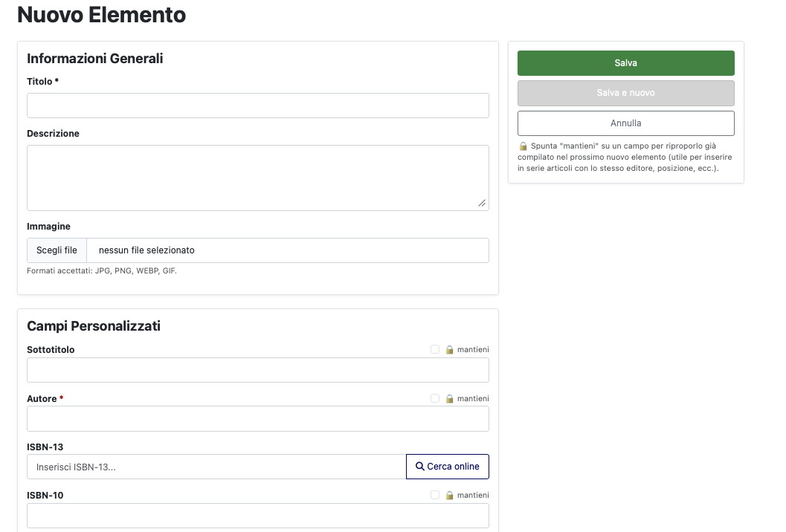The height and width of the screenshot is (532, 786).
Task: Cancel with the Annulla button
Action: point(625,123)
